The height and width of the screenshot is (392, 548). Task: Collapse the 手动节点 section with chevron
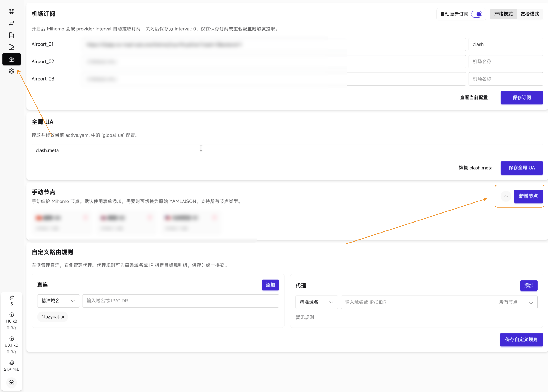506,196
